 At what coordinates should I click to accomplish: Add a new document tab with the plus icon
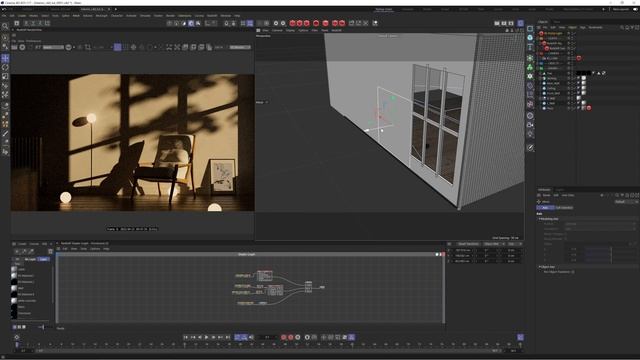point(116,9)
